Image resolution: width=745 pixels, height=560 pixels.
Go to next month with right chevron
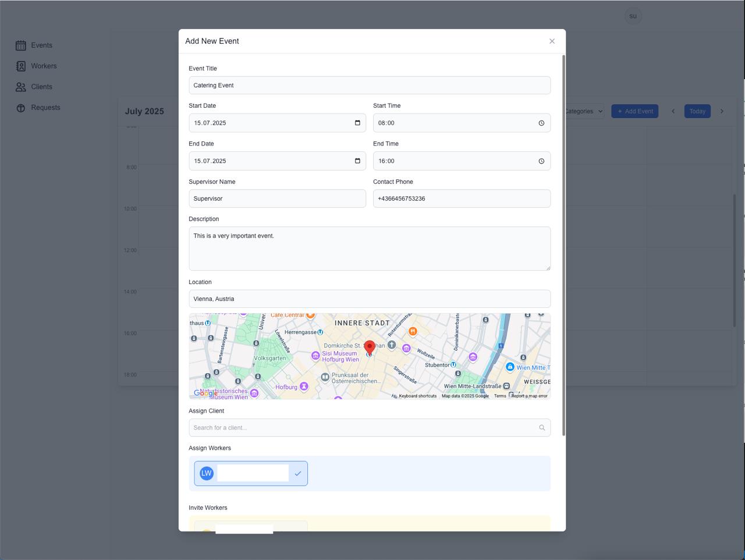point(722,111)
